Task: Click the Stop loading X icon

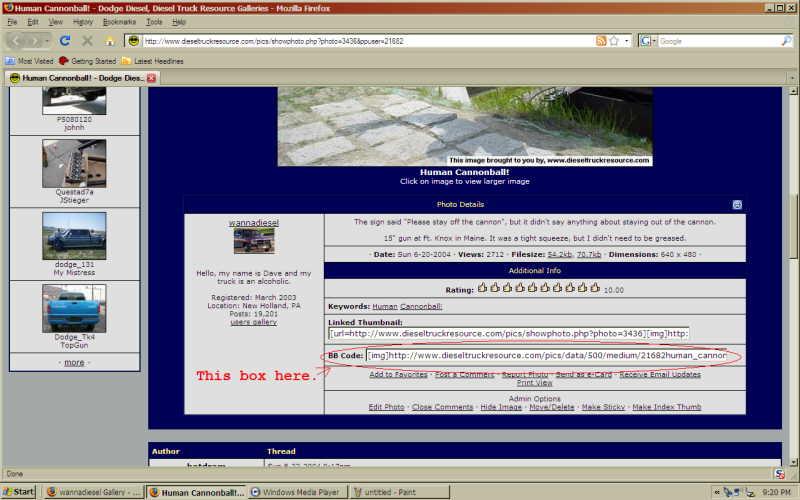Action: pos(87,41)
